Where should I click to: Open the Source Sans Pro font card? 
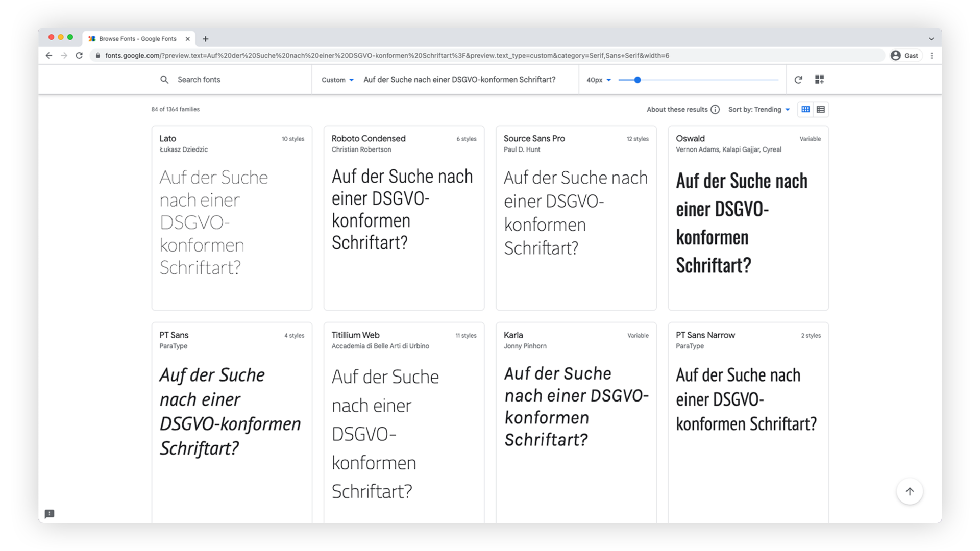(576, 218)
